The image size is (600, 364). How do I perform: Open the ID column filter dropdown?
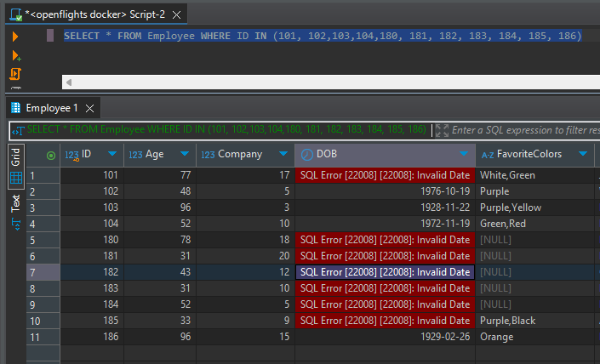112,155
